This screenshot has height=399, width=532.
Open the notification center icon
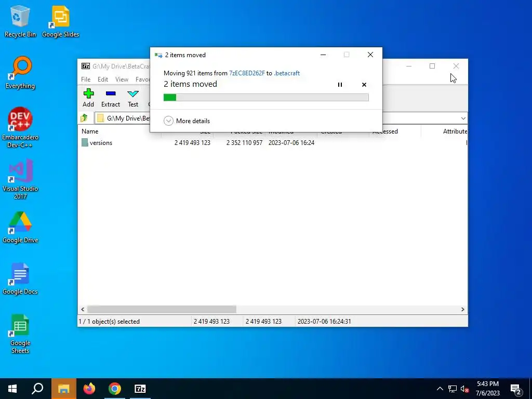pyautogui.click(x=516, y=390)
